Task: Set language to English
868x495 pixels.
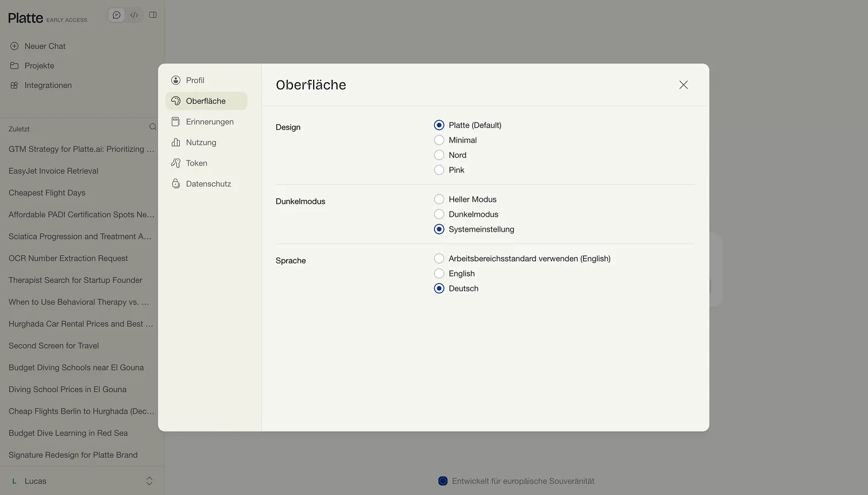Action: tap(439, 274)
